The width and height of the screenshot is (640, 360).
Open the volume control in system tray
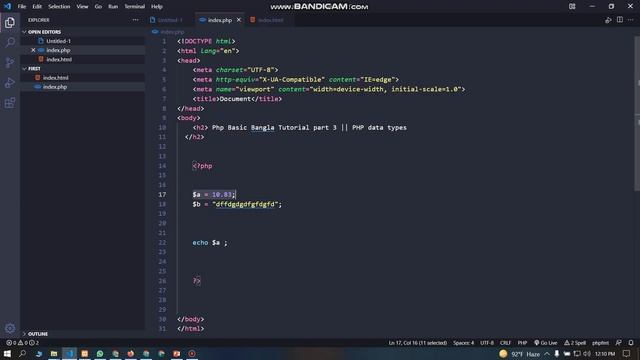[587, 353]
